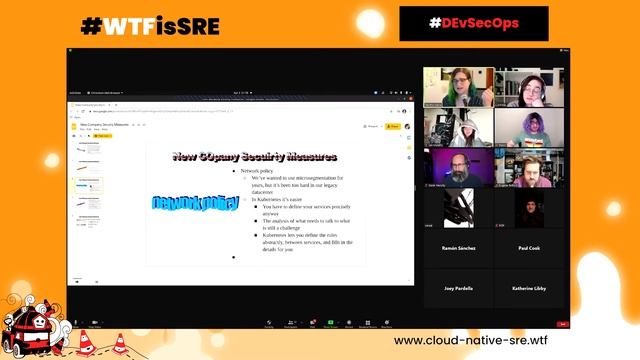Click the Present button
Screen dimensions: 640x360
coord(371,127)
